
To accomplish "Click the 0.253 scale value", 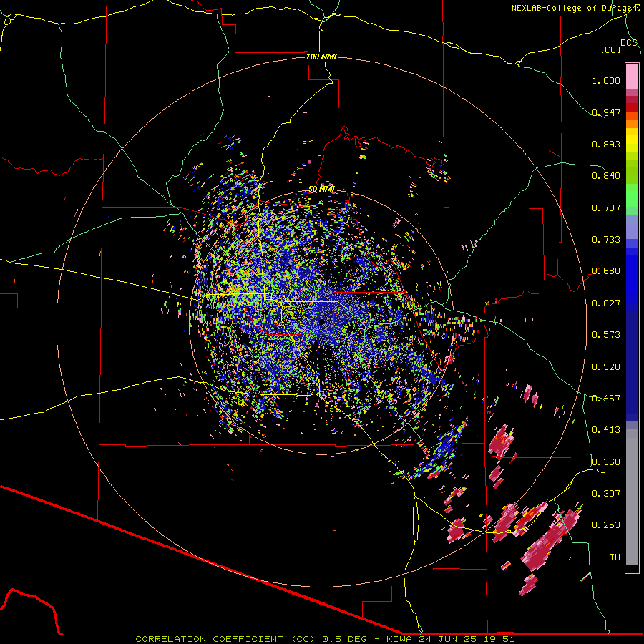I will (606, 525).
